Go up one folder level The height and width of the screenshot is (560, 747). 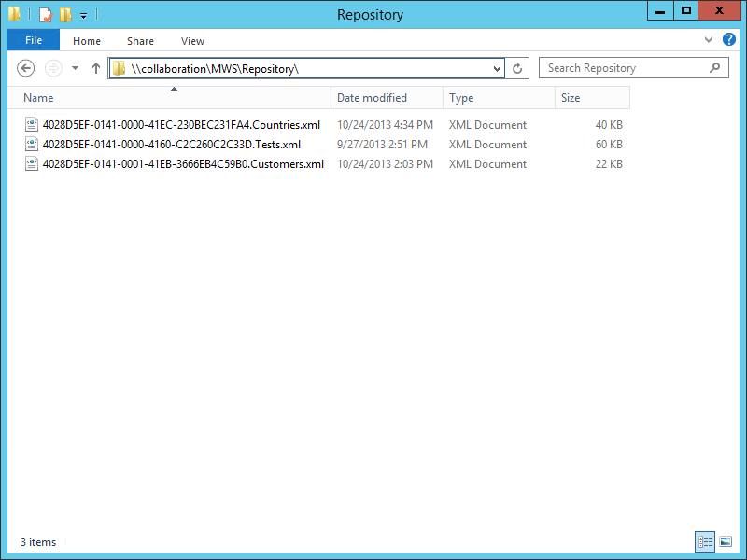95,68
